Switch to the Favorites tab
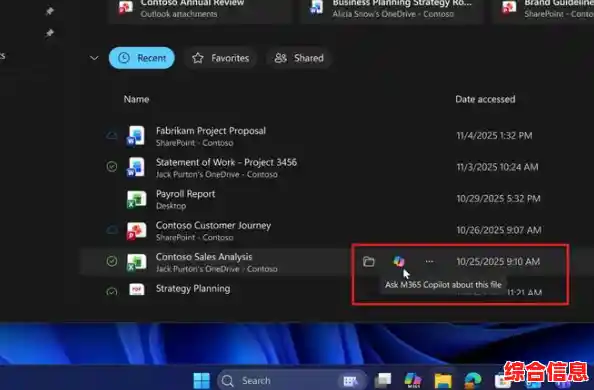This screenshot has width=594, height=390. click(221, 58)
